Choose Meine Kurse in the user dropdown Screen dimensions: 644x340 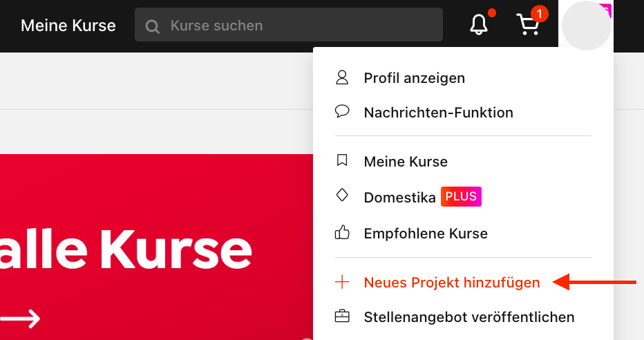(x=406, y=162)
